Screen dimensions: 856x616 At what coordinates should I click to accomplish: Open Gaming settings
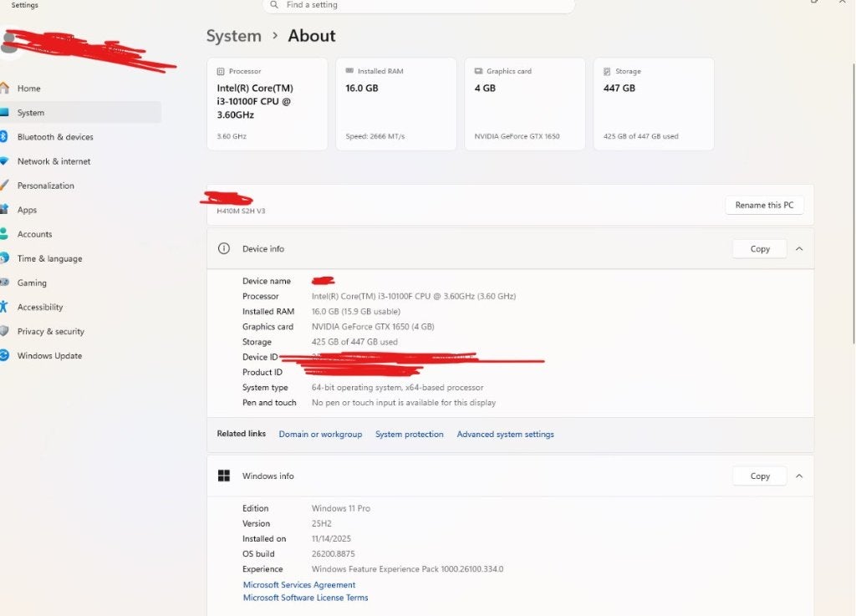pyautogui.click(x=32, y=283)
